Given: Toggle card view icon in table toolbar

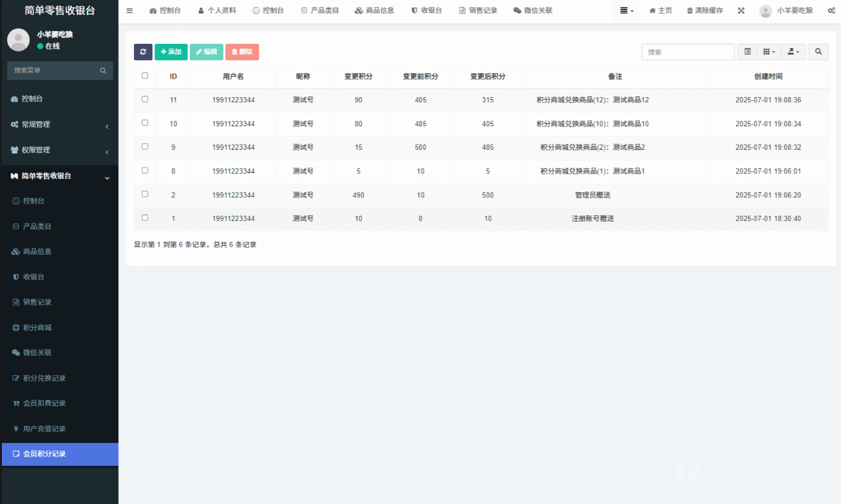Looking at the screenshot, I should click(x=748, y=52).
